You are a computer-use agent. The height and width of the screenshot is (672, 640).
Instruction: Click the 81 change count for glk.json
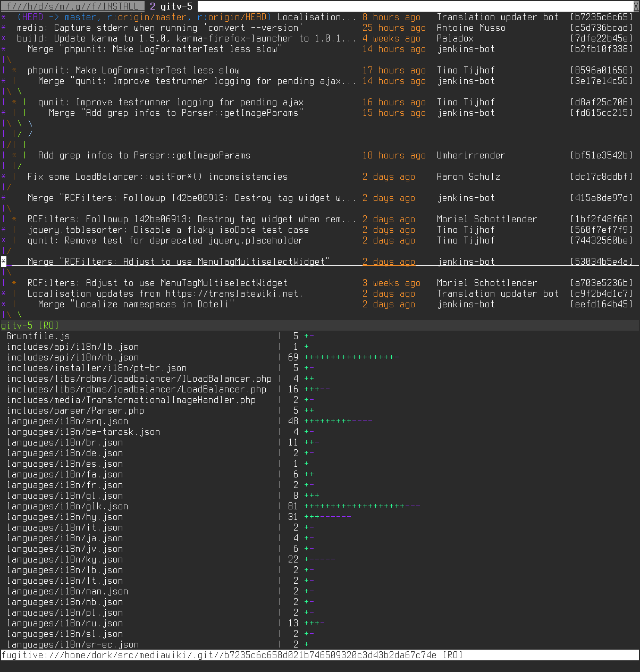(293, 506)
